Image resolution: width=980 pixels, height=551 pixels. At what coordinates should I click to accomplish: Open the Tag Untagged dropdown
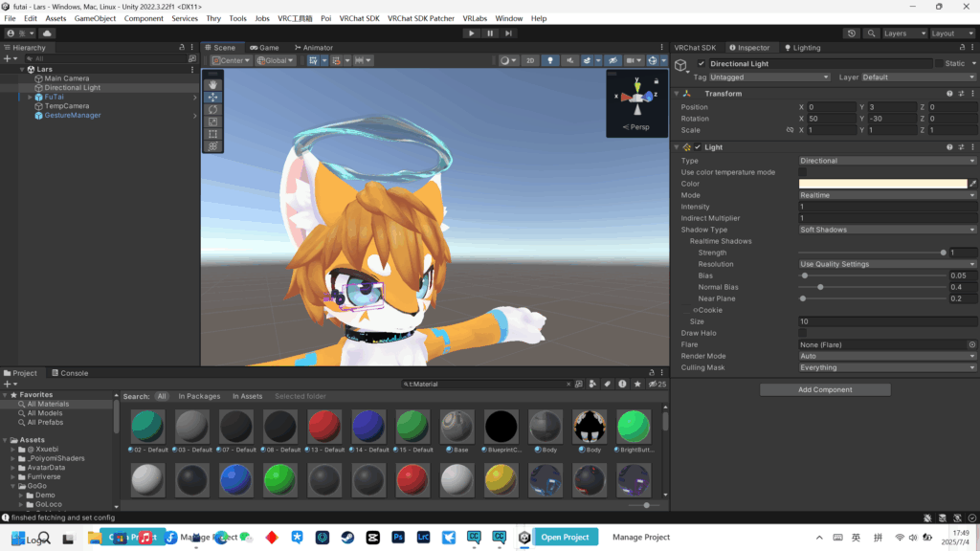coord(769,77)
